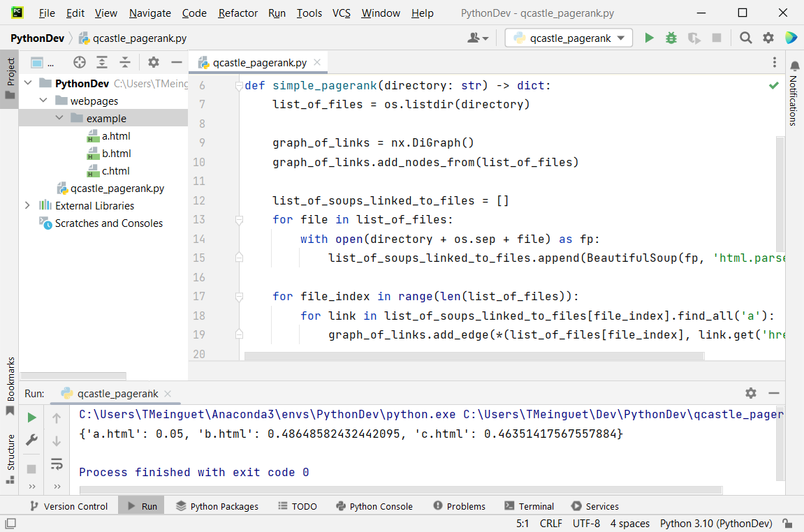Collapse the webpages folder
The image size is (804, 532).
(43, 101)
